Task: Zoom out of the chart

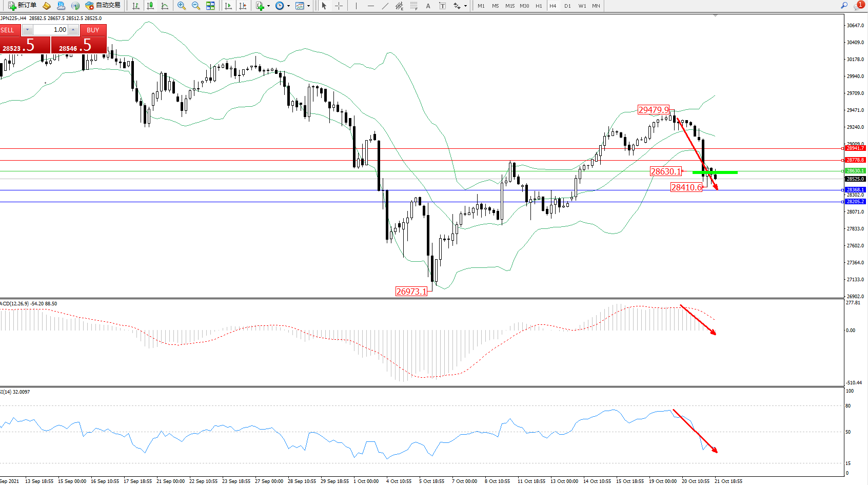Action: 196,6
